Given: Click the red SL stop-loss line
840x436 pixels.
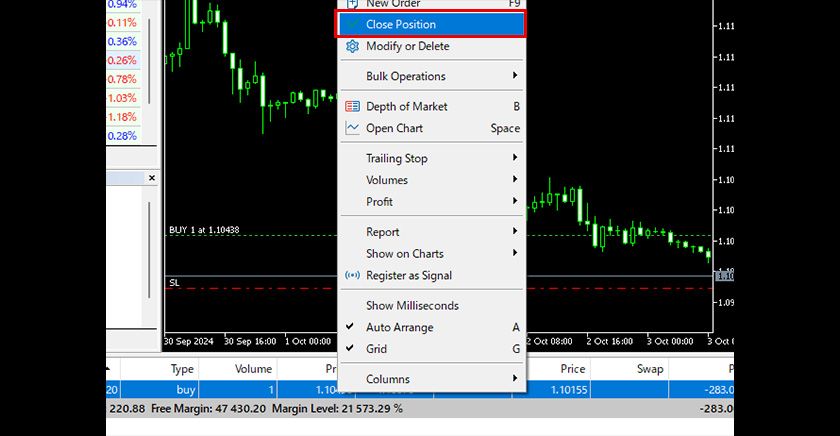Looking at the screenshot, I should [250, 288].
